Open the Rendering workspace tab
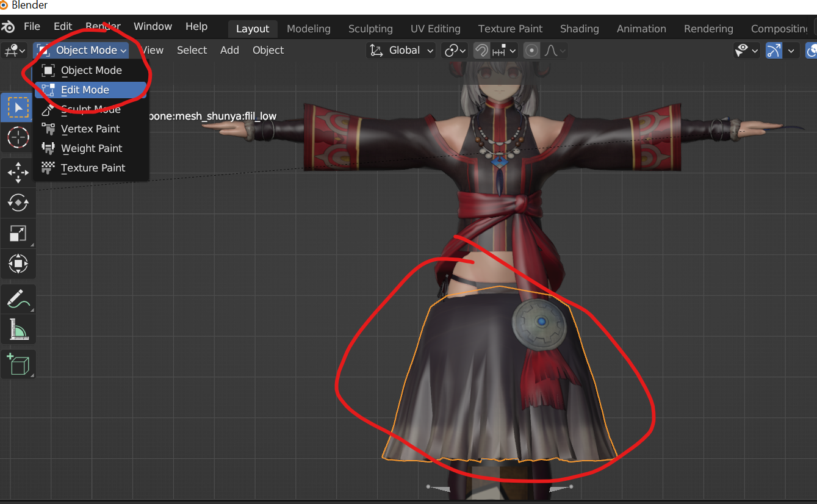Viewport: 817px width, 504px height. [708, 29]
